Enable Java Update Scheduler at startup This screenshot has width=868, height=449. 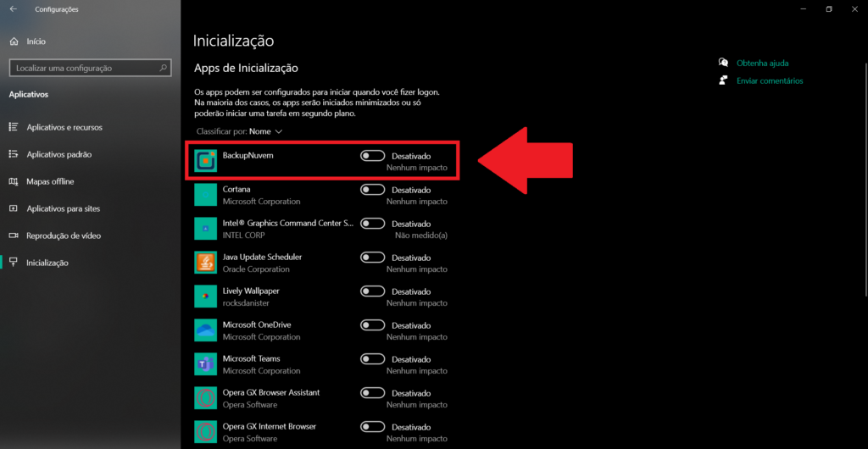pos(373,258)
